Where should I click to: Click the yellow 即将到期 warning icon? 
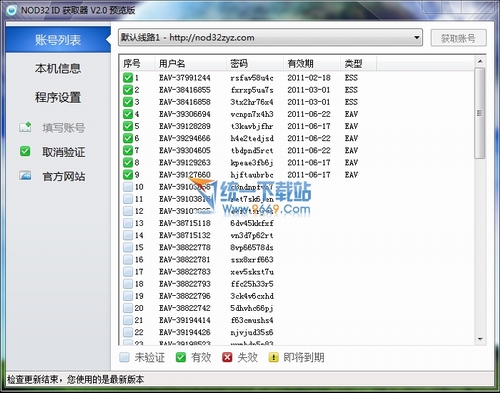click(x=273, y=357)
